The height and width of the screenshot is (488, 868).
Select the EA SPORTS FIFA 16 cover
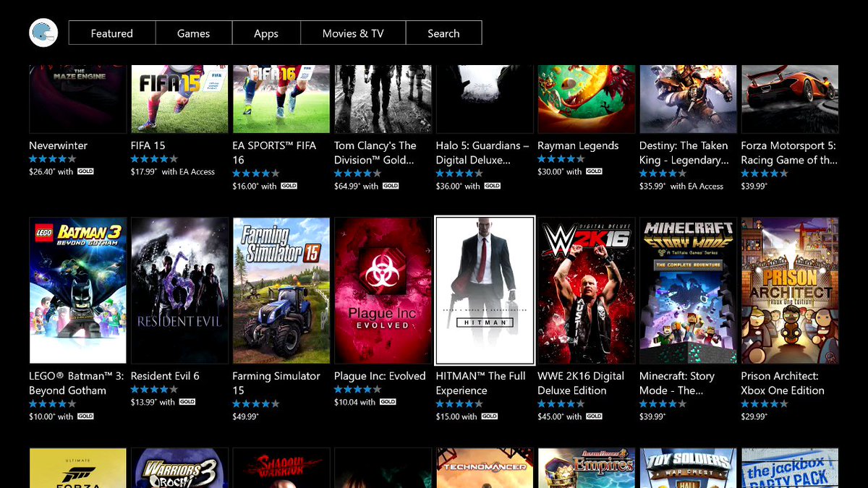281,99
